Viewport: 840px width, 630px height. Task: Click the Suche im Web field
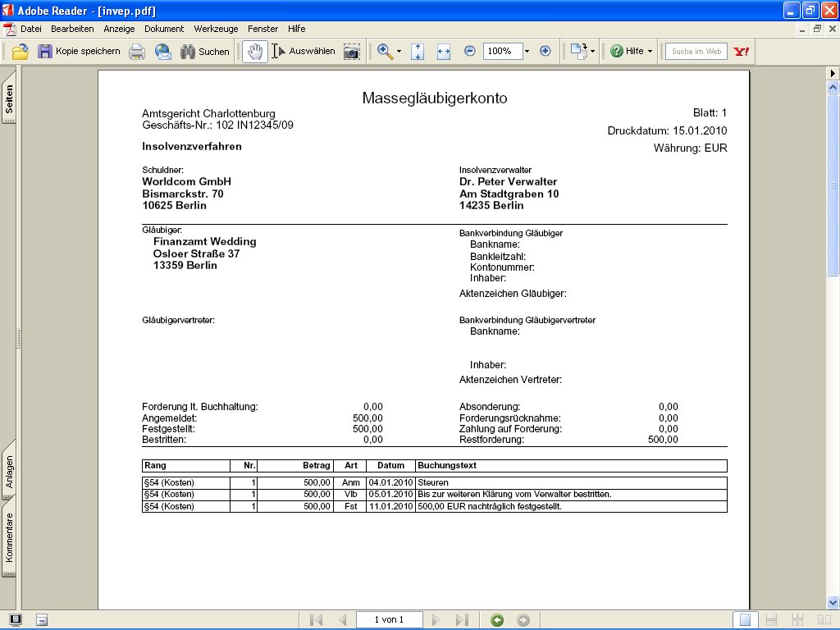coord(696,52)
